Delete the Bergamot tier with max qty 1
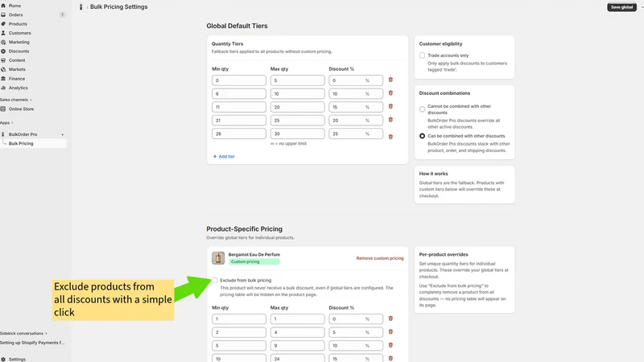The image size is (644, 362). [x=390, y=319]
